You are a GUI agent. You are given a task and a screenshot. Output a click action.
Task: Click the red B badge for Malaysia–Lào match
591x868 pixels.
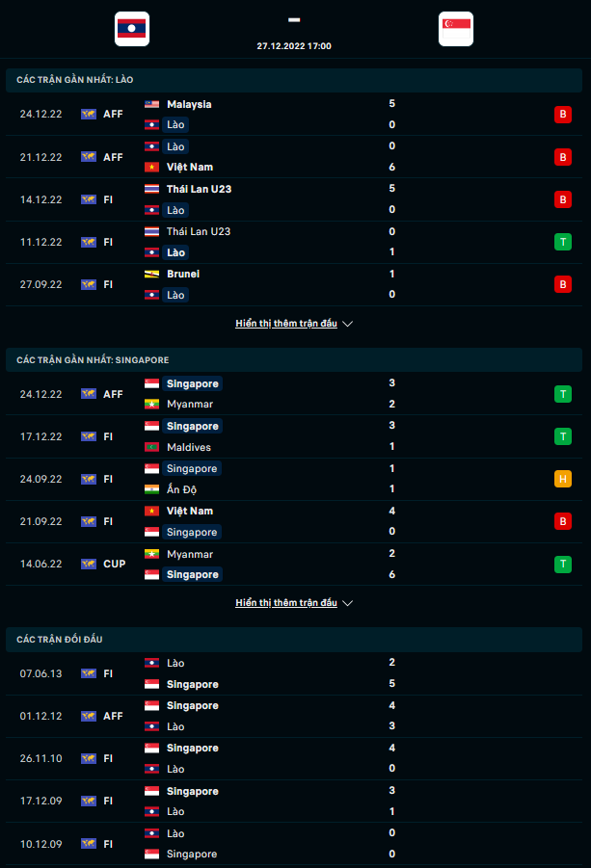click(x=562, y=115)
